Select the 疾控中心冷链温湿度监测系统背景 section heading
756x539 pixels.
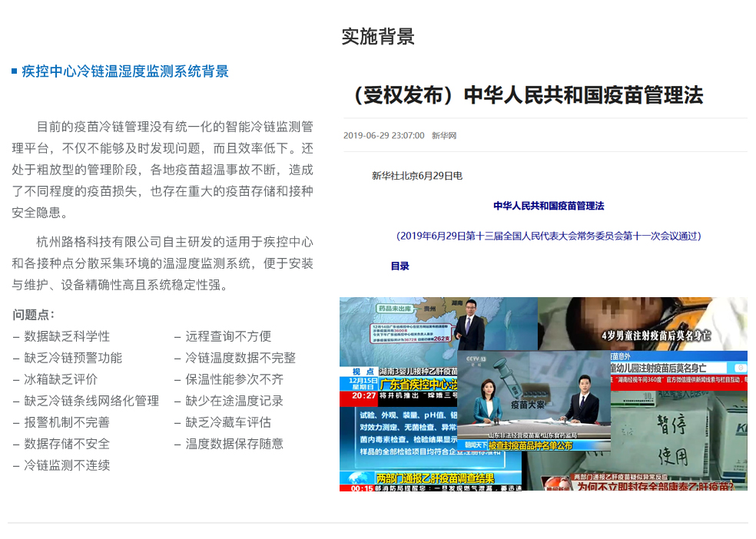pos(125,72)
